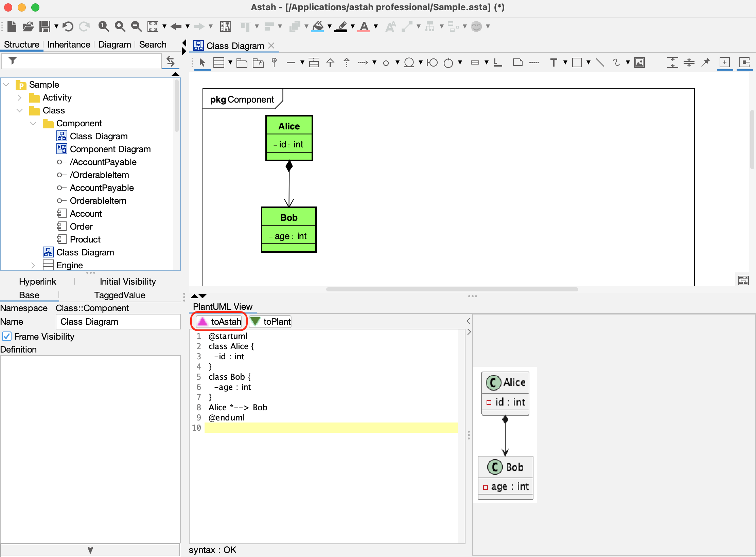
Task: Zoom out of the diagram
Action: (x=136, y=26)
